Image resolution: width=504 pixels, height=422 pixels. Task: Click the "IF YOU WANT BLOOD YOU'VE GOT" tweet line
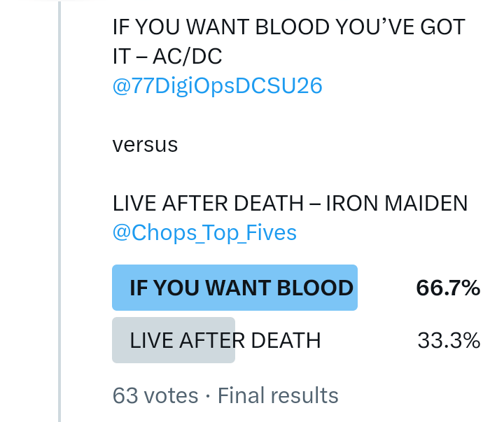[288, 27]
